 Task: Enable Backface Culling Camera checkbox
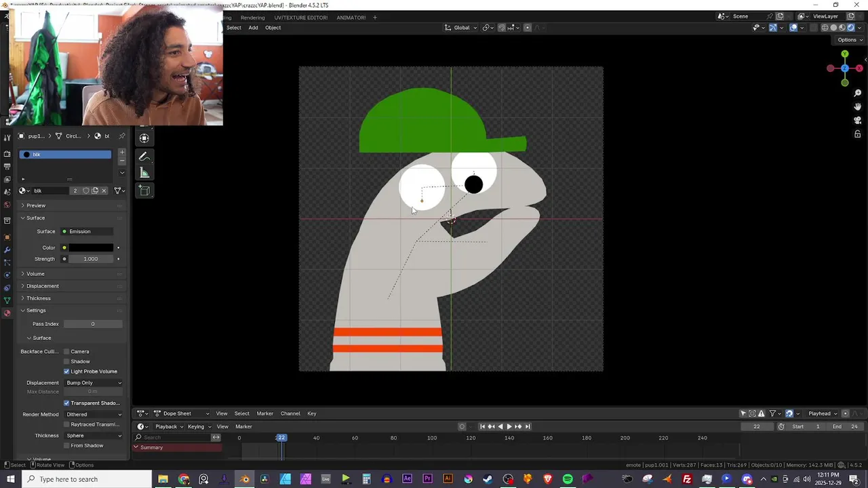pyautogui.click(x=66, y=352)
